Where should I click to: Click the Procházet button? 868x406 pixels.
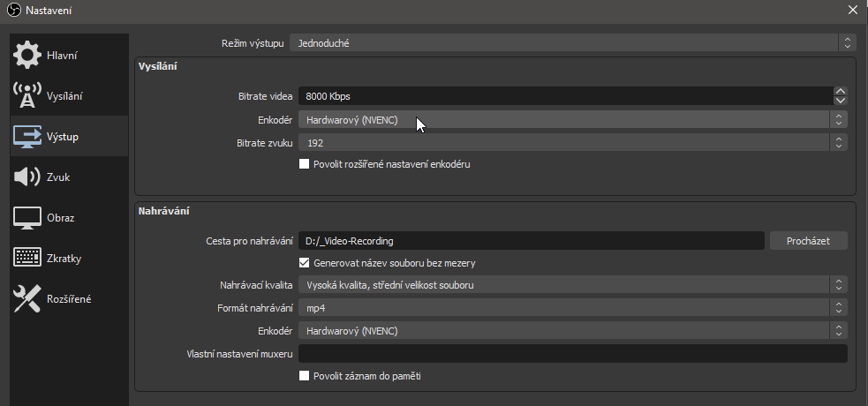coord(808,240)
